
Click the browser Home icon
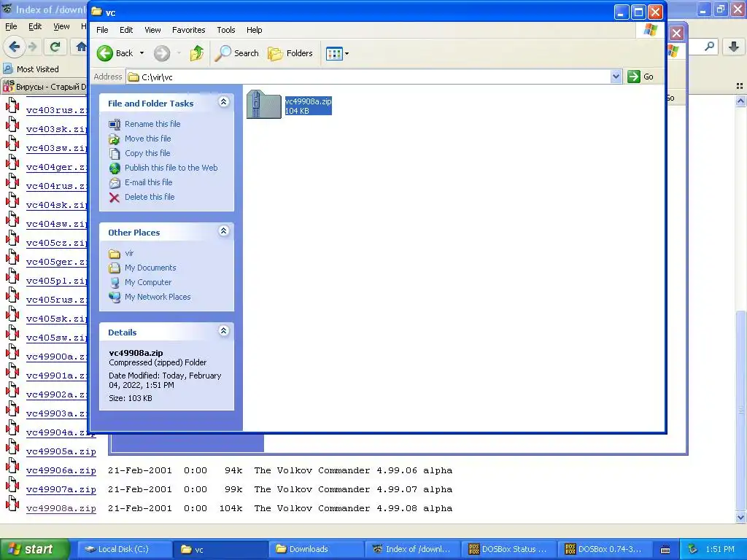[81, 47]
